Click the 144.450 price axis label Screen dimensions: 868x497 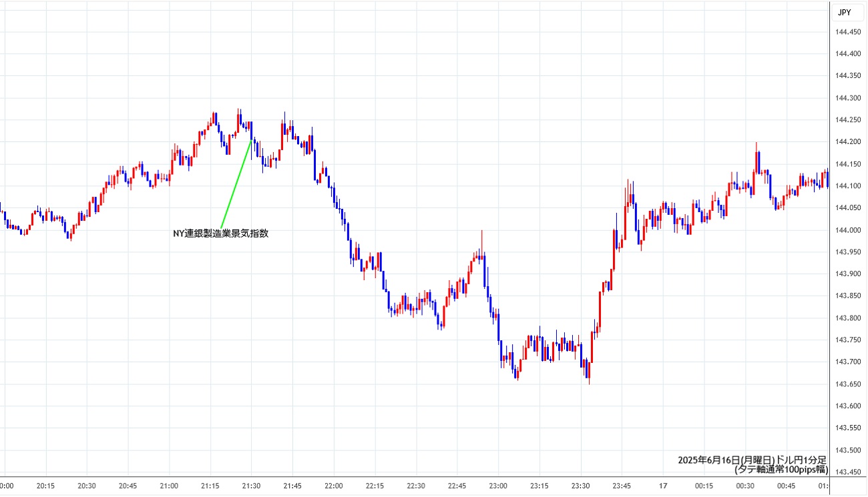point(848,32)
